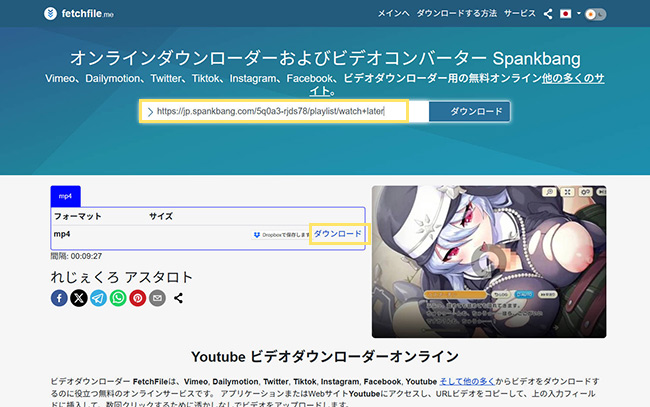Click the ダウンロード link in mp4 row
This screenshot has width=650, height=407.
[x=338, y=234]
